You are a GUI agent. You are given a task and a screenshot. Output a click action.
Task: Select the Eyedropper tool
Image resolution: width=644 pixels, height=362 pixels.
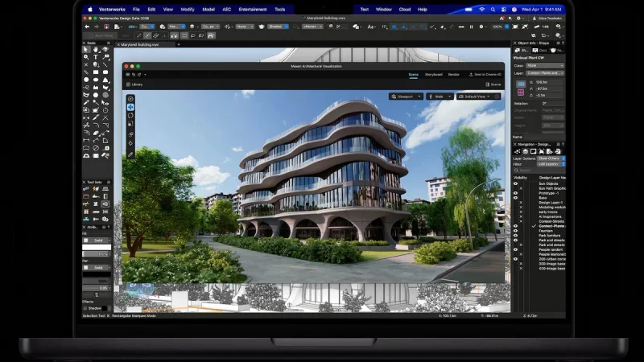86,103
